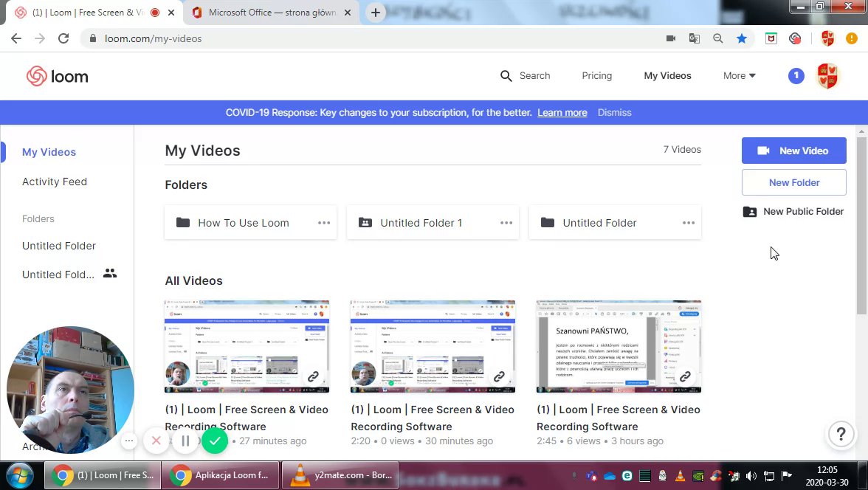Cancel the Loom recording with X button
The height and width of the screenshot is (490, 868).
click(156, 441)
